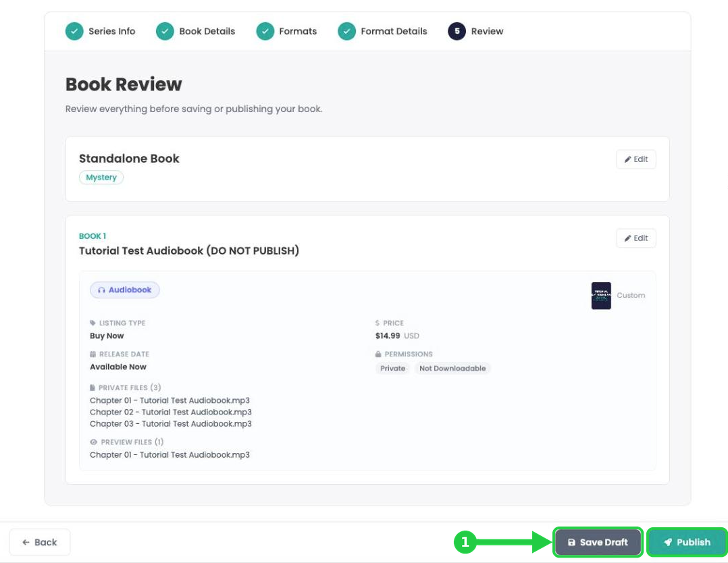The height and width of the screenshot is (563, 728).
Task: Open the Series Info step tab
Action: coord(100,32)
